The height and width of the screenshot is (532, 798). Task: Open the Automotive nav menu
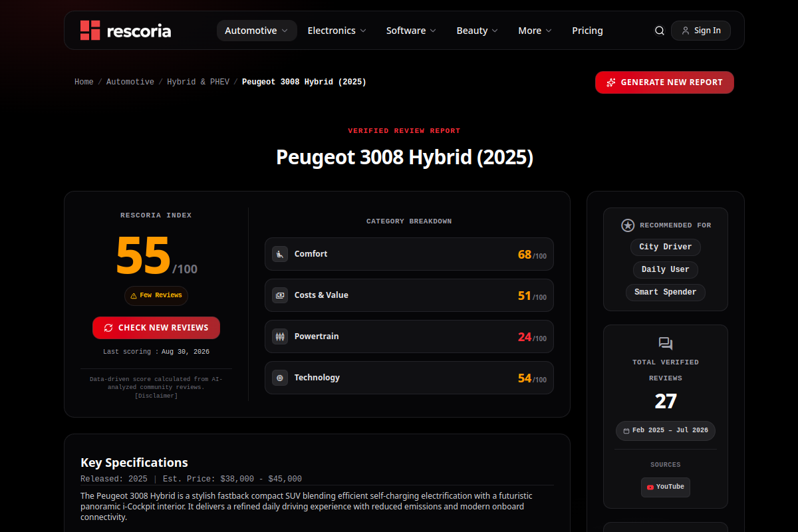pos(257,31)
